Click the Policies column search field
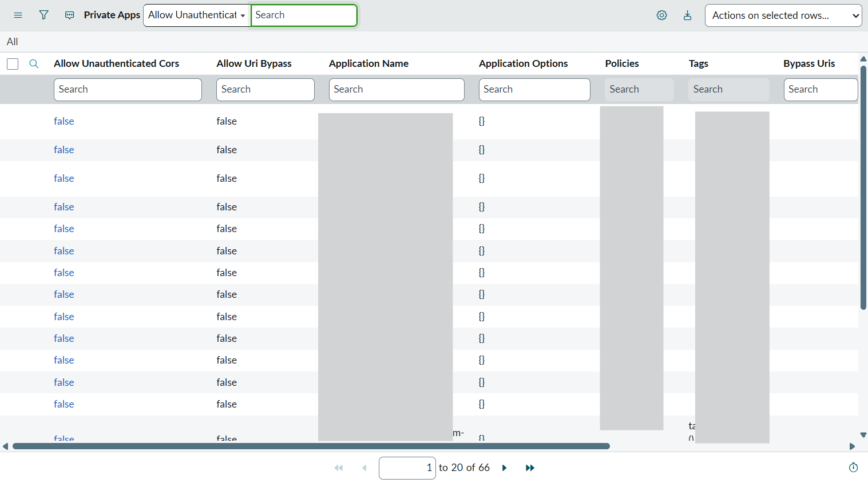The height and width of the screenshot is (483, 868). (x=639, y=90)
